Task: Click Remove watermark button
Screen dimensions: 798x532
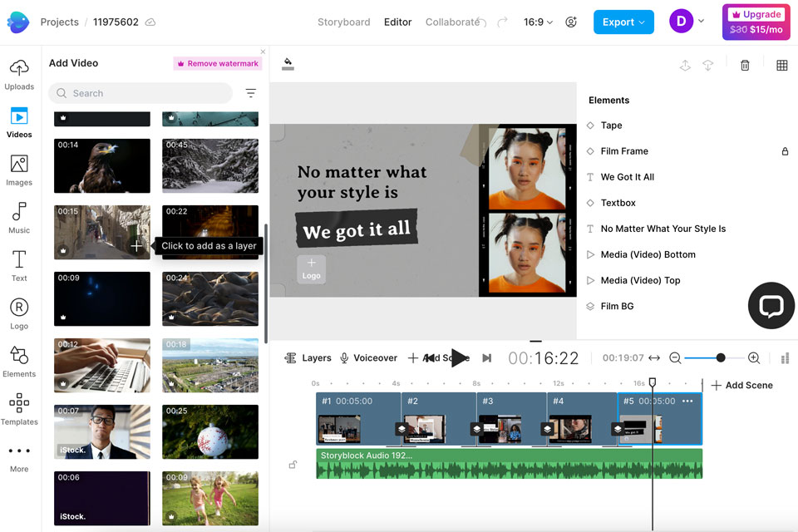Action: pyautogui.click(x=218, y=63)
